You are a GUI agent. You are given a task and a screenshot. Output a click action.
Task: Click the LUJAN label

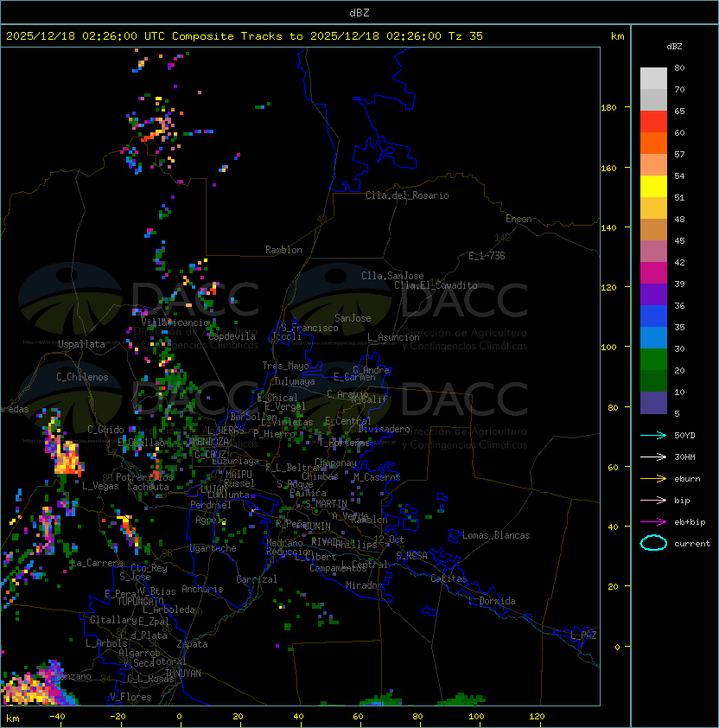pos(213,489)
